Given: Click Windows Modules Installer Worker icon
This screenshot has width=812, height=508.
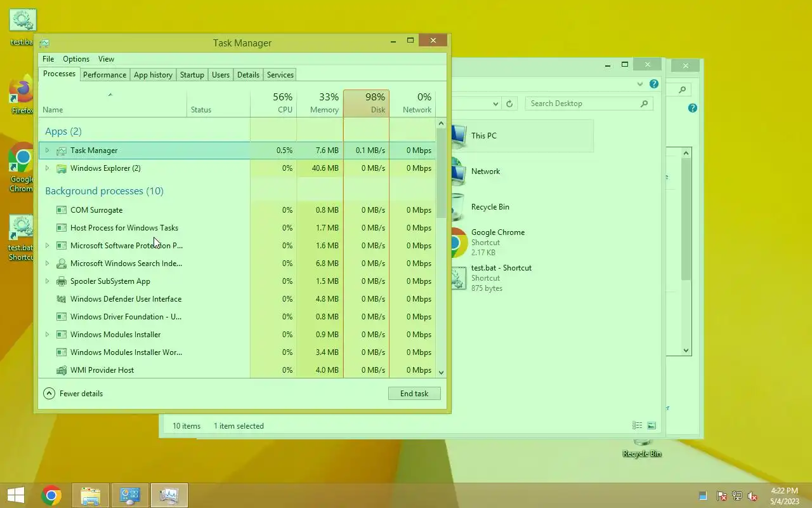Looking at the screenshot, I should pyautogui.click(x=62, y=352).
